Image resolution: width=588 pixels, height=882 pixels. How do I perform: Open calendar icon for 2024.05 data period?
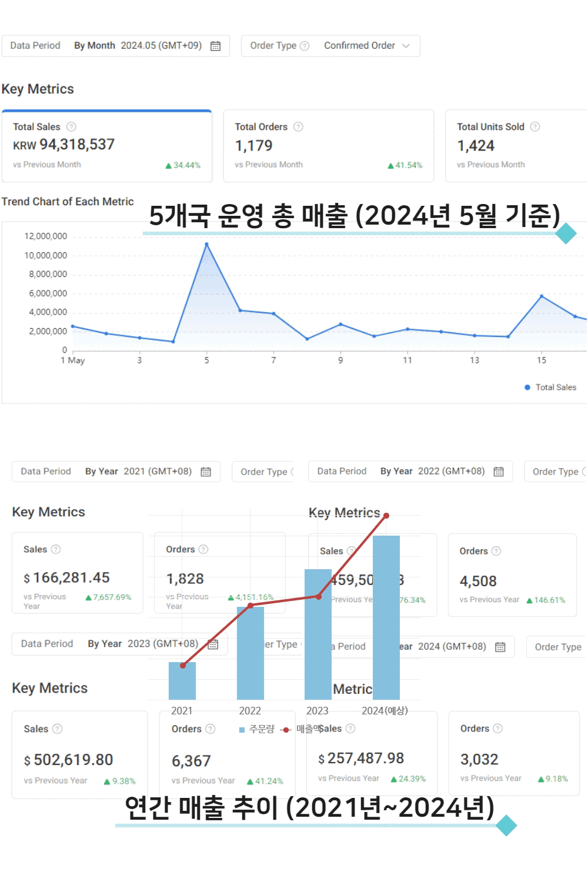click(x=216, y=46)
